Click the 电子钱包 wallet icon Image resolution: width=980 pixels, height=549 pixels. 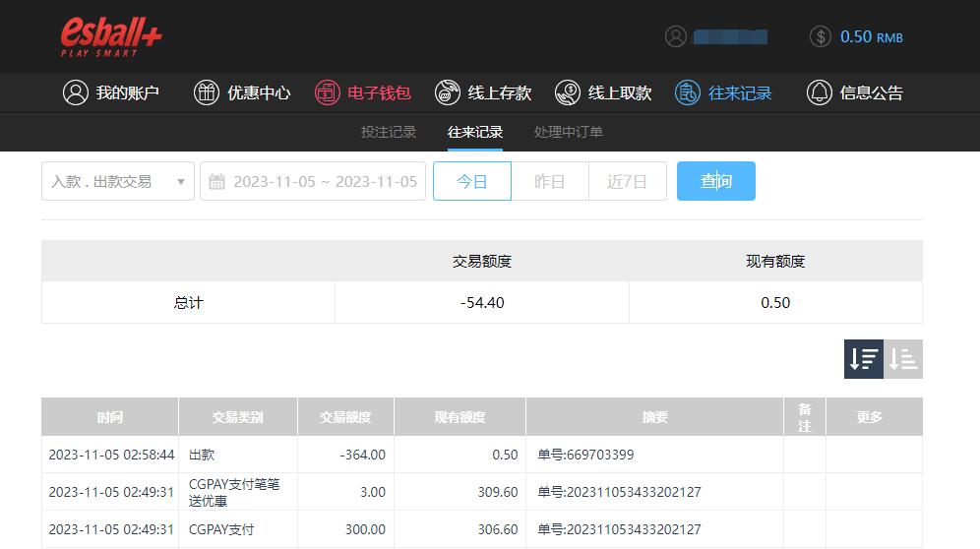(x=327, y=92)
